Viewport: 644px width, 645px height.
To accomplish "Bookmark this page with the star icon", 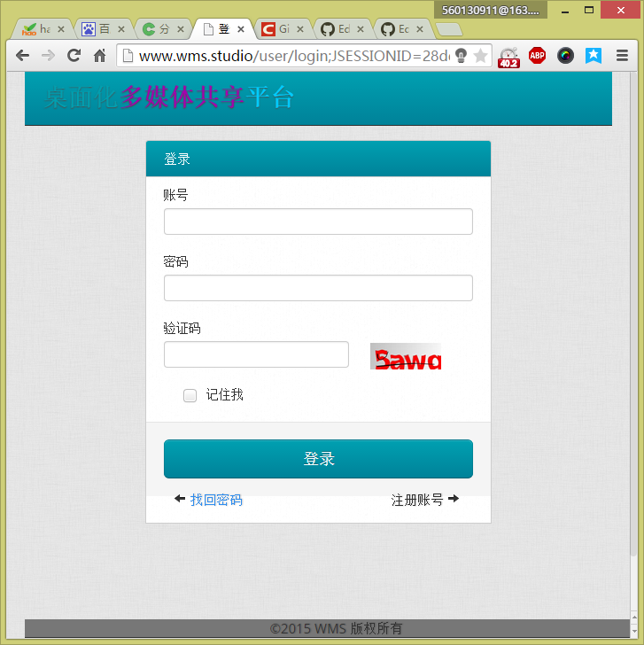I will tap(480, 56).
